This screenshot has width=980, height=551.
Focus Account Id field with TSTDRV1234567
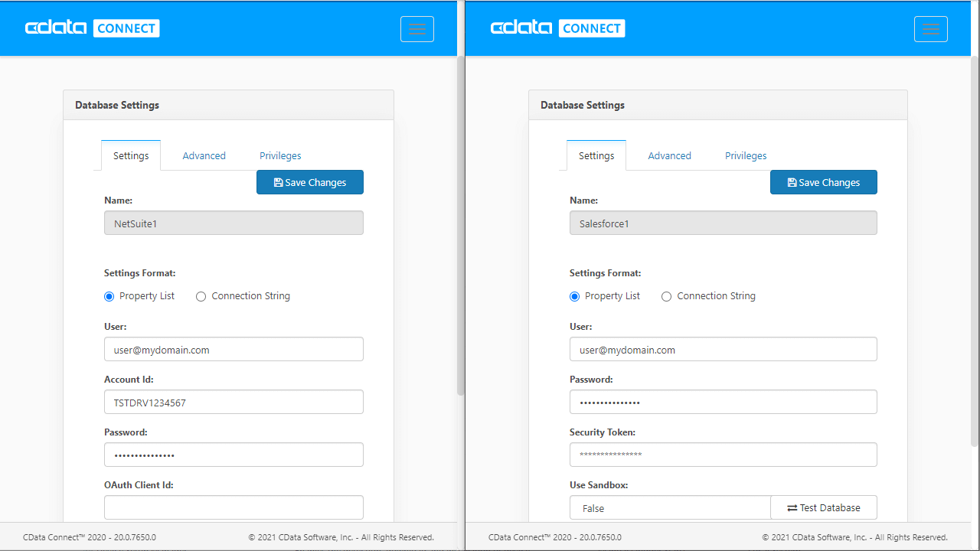pyautogui.click(x=234, y=402)
